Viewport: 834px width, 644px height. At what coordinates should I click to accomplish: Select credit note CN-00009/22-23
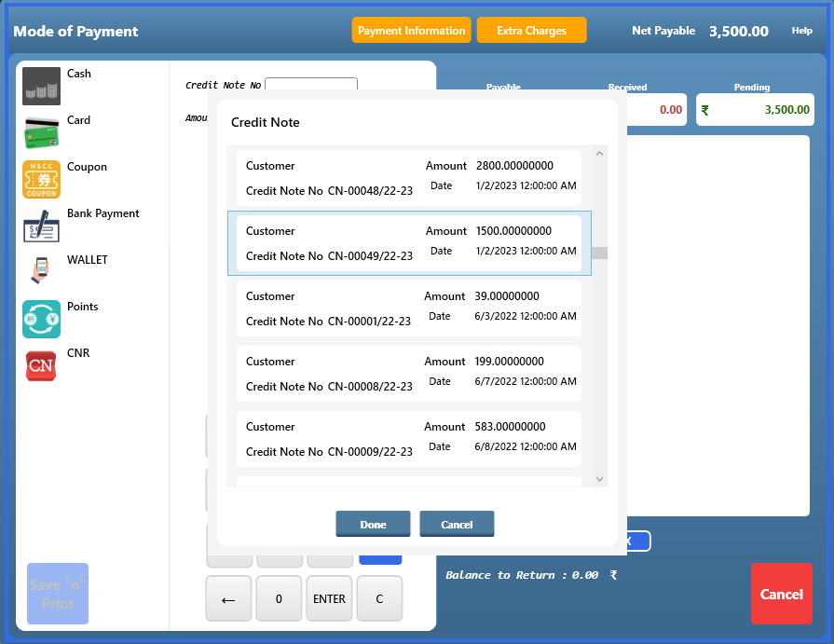[x=409, y=439]
